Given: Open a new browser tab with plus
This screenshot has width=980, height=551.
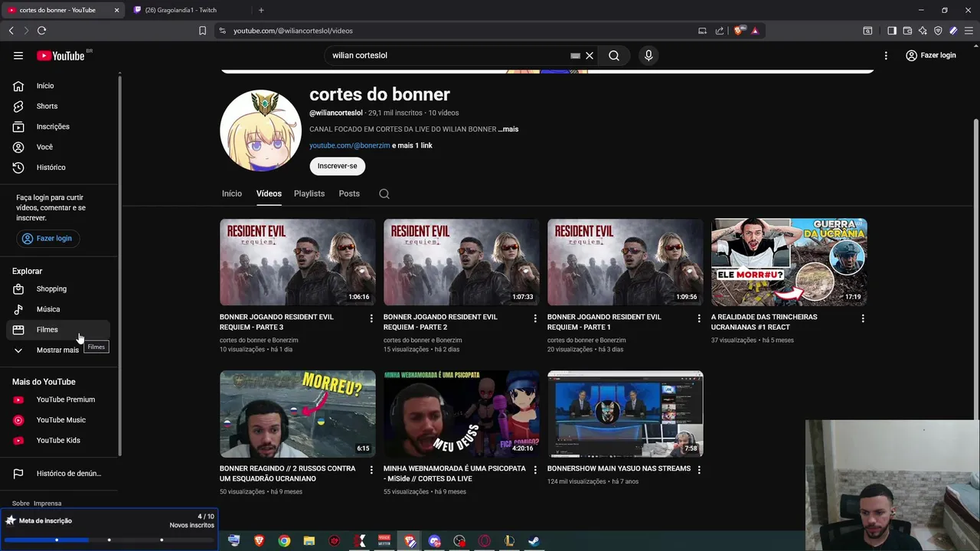Looking at the screenshot, I should click(x=261, y=10).
